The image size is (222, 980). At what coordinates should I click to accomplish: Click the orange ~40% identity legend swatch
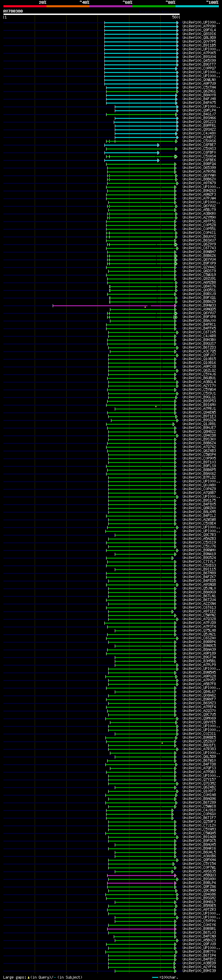point(68,6)
